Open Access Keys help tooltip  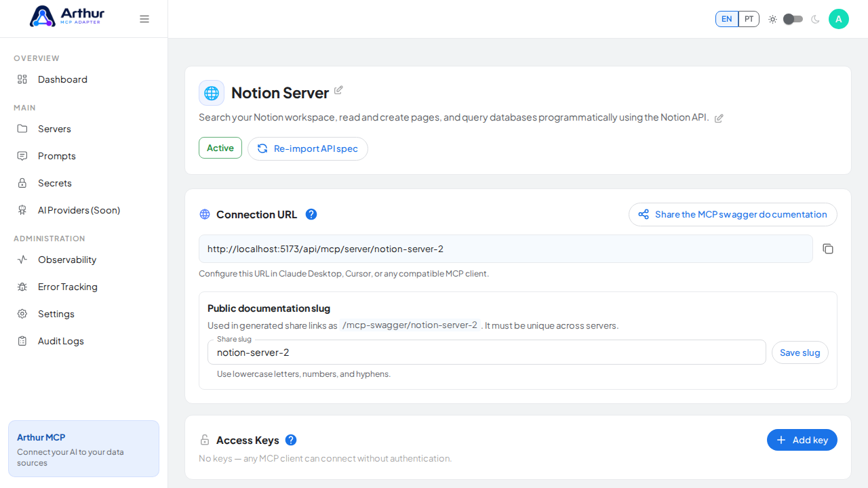[291, 440]
